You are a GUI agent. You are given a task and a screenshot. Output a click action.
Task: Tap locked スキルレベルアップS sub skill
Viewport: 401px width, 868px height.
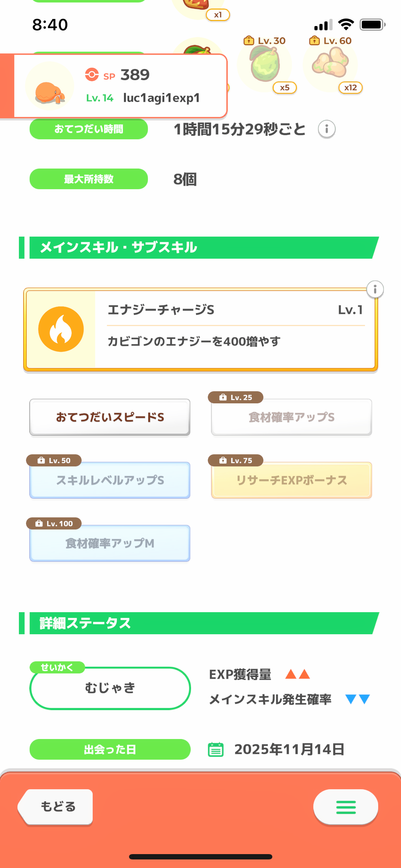(110, 480)
